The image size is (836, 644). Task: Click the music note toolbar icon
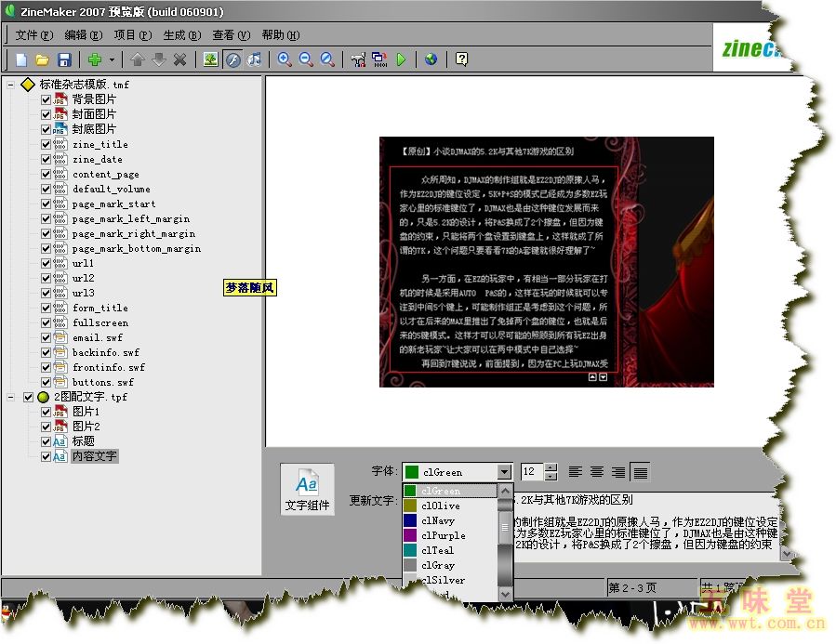pyautogui.click(x=254, y=59)
